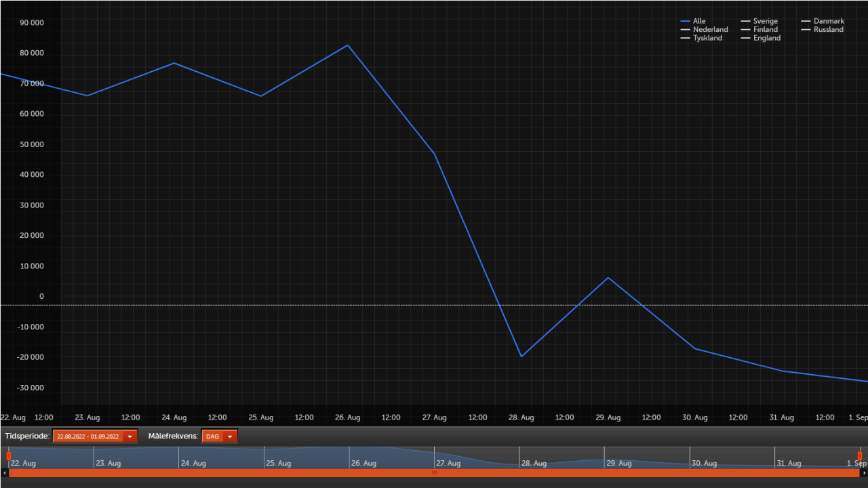The image size is (868, 488).
Task: Enable the Sverige legend entry
Action: [x=759, y=21]
